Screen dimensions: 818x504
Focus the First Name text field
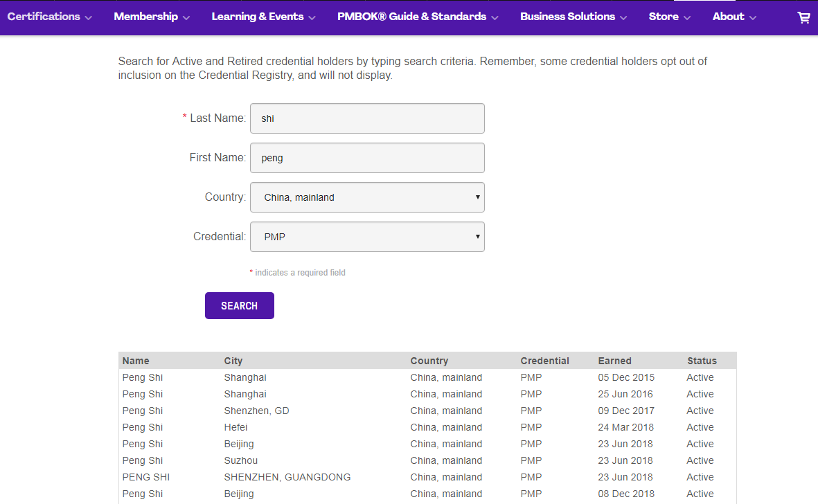(x=367, y=158)
